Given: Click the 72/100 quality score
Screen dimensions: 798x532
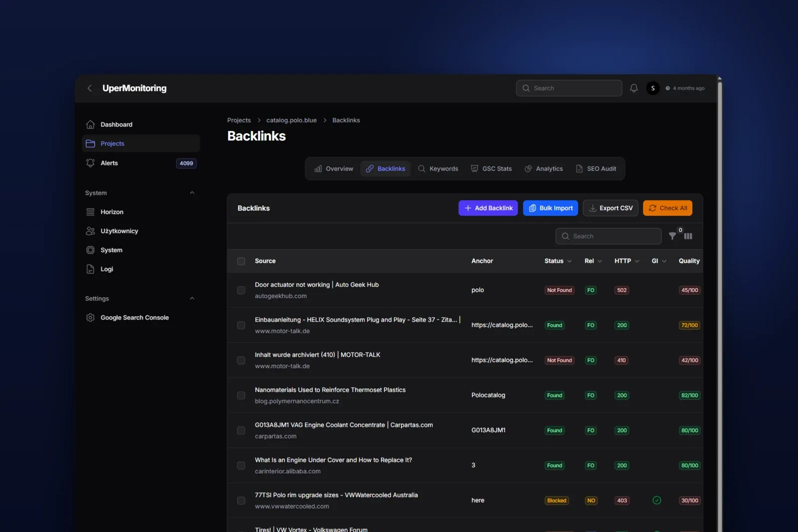Looking at the screenshot, I should (690, 325).
